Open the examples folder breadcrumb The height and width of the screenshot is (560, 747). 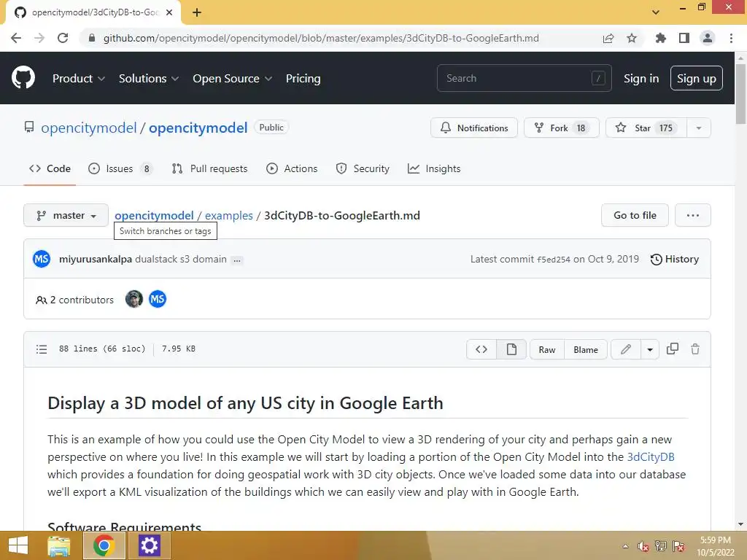pos(228,215)
